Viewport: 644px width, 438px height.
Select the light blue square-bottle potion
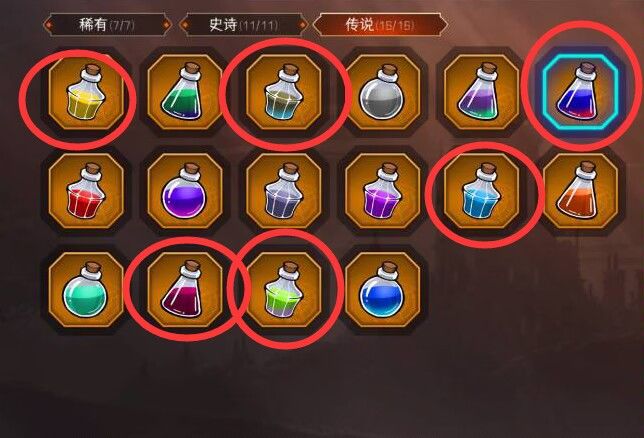[x=481, y=191]
